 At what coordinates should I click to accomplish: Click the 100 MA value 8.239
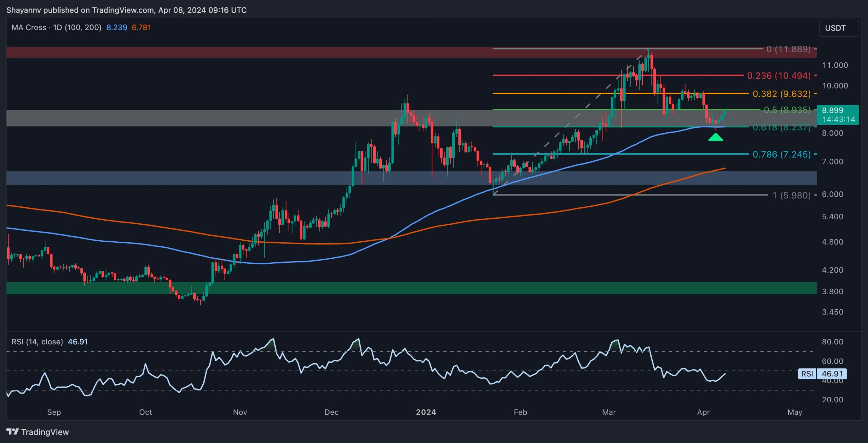(117, 27)
